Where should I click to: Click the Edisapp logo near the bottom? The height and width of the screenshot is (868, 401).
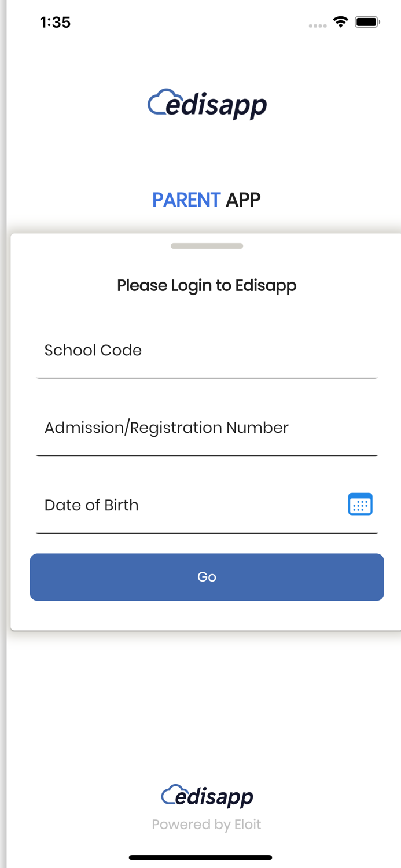point(207,796)
